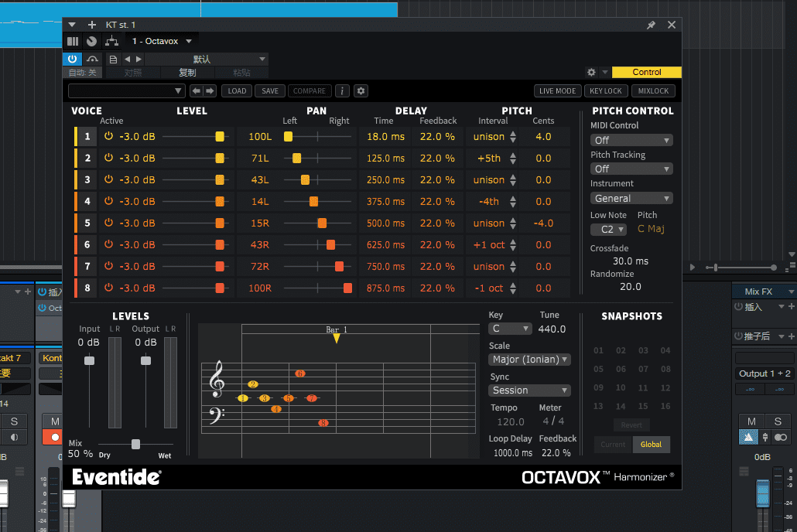Image resolution: width=797 pixels, height=532 pixels.
Task: Toggle power for voice 5
Action: [x=108, y=223]
